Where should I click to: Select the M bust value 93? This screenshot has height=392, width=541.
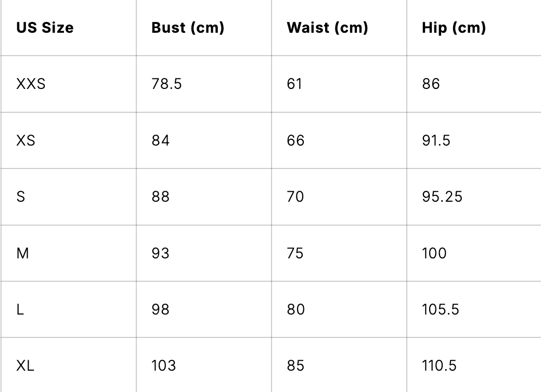[160, 253]
